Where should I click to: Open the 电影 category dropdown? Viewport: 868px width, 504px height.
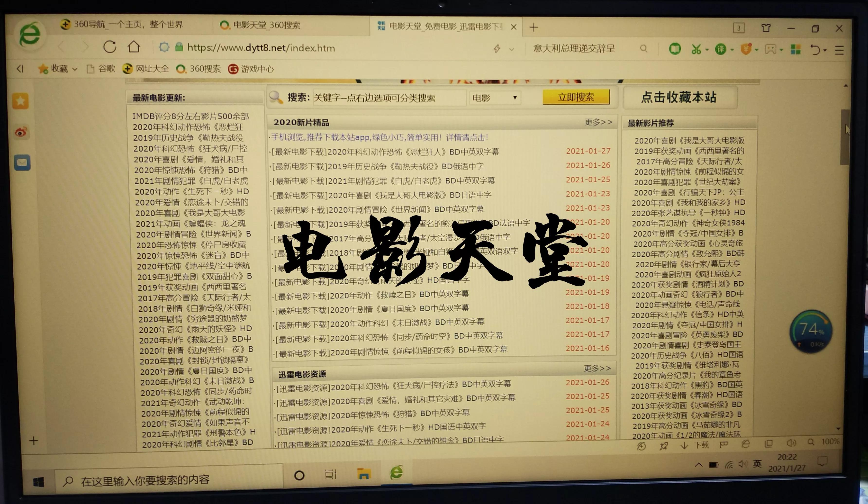[495, 98]
